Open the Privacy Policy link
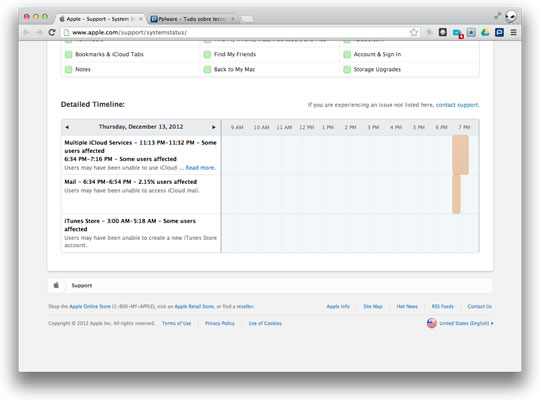 (220, 323)
